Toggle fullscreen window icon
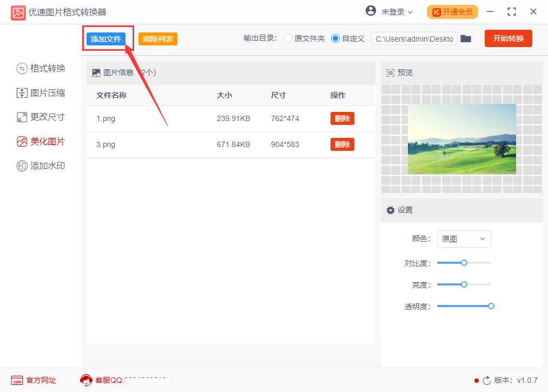Viewport: 548px width, 392px height. point(512,12)
